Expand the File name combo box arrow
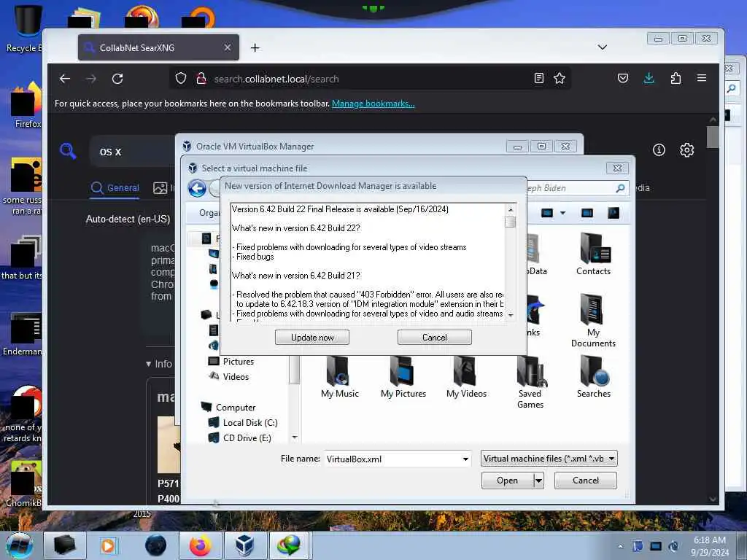Image resolution: width=747 pixels, height=560 pixels. click(x=465, y=459)
